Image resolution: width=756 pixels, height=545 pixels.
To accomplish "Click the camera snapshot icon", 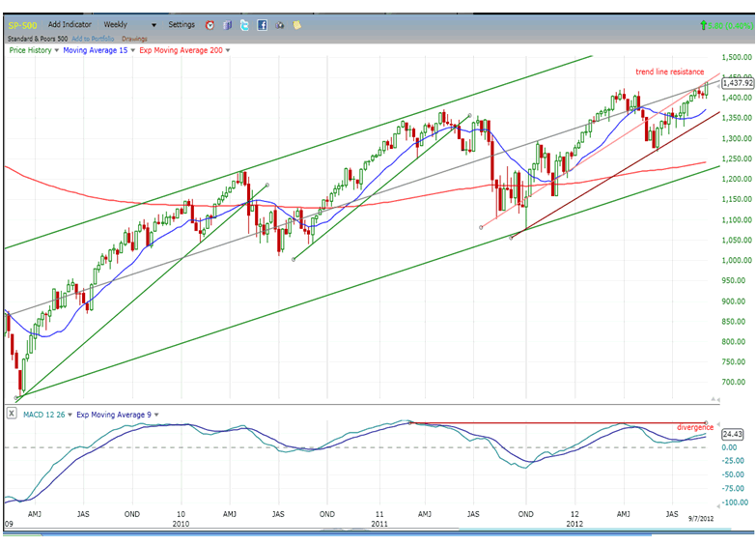I will tap(279, 25).
